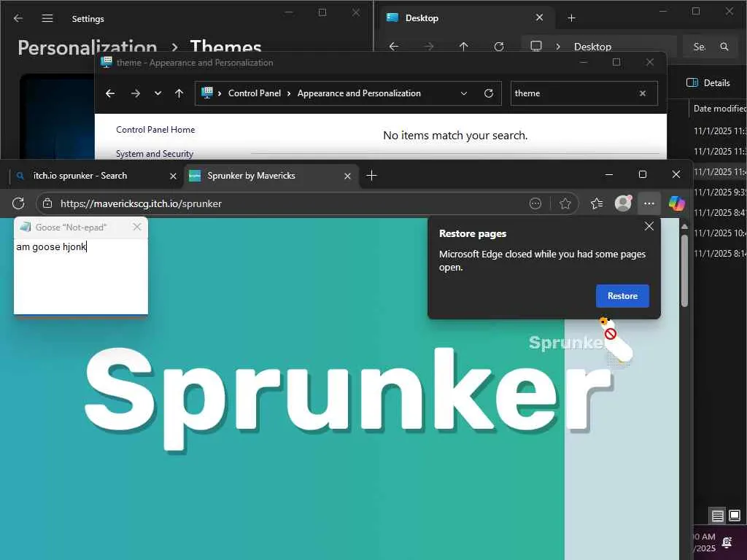The image size is (747, 560).
Task: Click Settings back arrow
Action: click(x=18, y=18)
